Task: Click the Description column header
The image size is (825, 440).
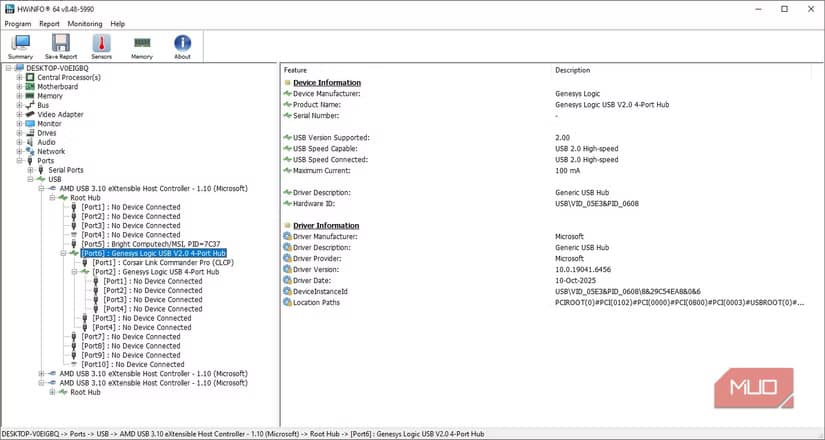Action: tap(572, 70)
